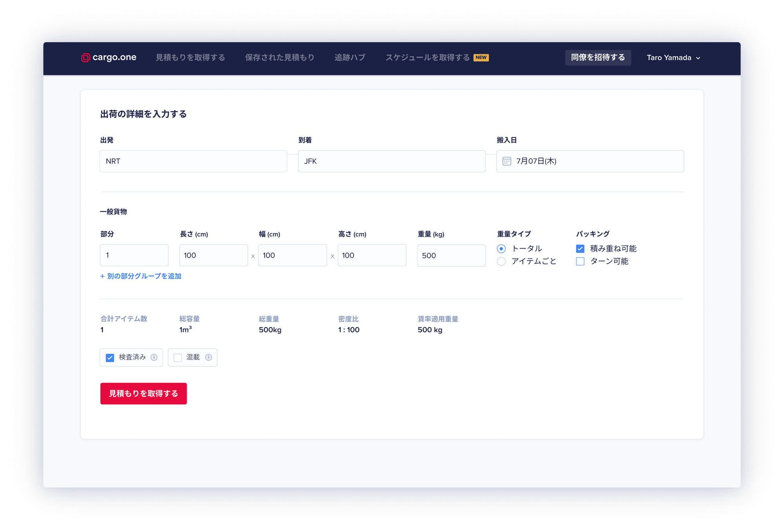This screenshot has height=532, width=784.
Task: Click the JFK arrival input field
Action: pyautogui.click(x=391, y=161)
